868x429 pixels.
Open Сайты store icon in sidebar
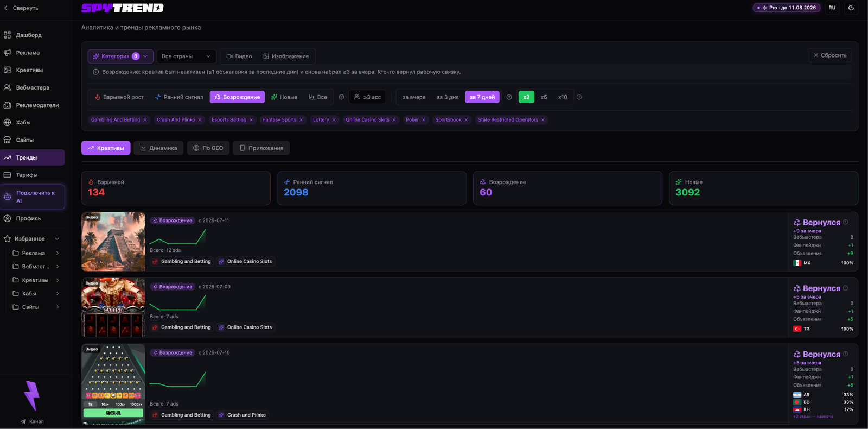(x=8, y=140)
